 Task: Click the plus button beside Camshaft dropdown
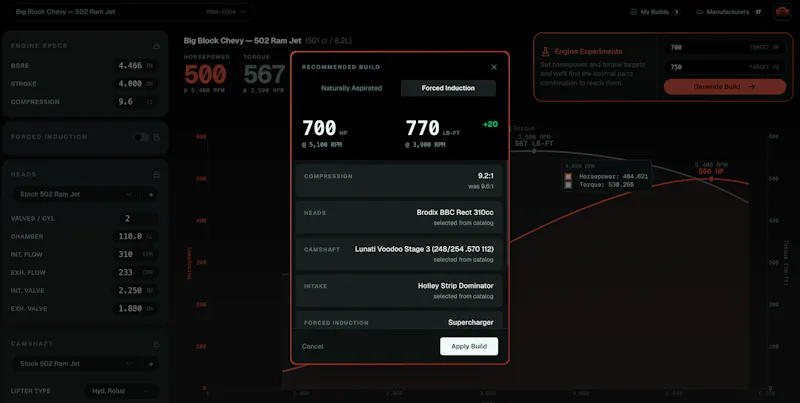tap(151, 364)
